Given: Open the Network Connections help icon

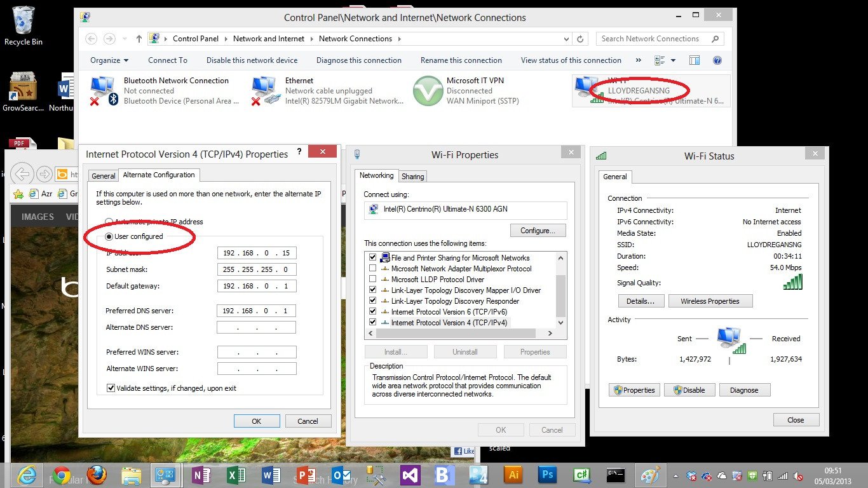Looking at the screenshot, I should point(717,60).
